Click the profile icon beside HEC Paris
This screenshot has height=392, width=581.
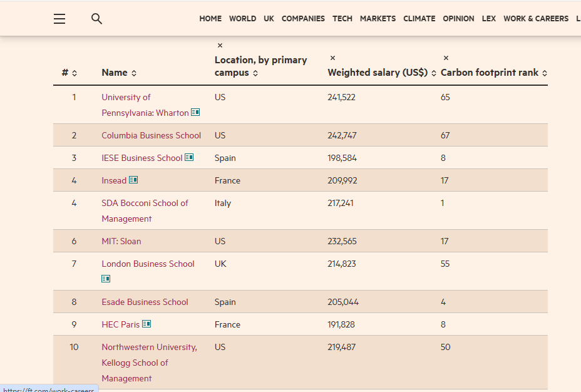tap(147, 324)
